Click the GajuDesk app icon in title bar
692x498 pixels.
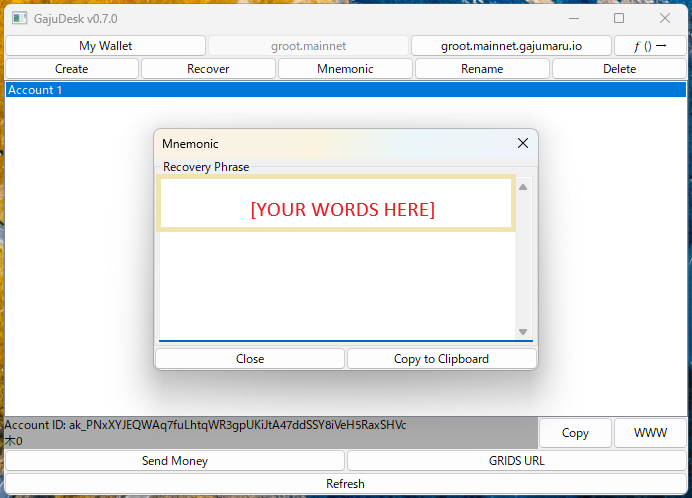[x=17, y=18]
